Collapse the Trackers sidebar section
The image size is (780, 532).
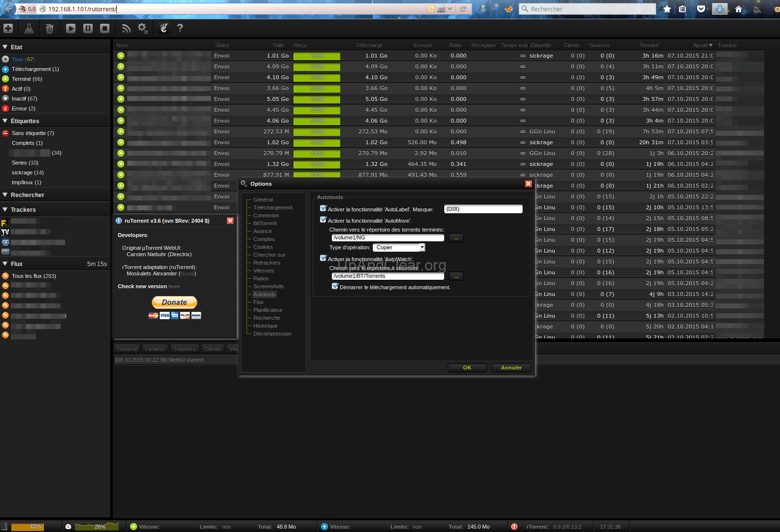[x=5, y=209]
